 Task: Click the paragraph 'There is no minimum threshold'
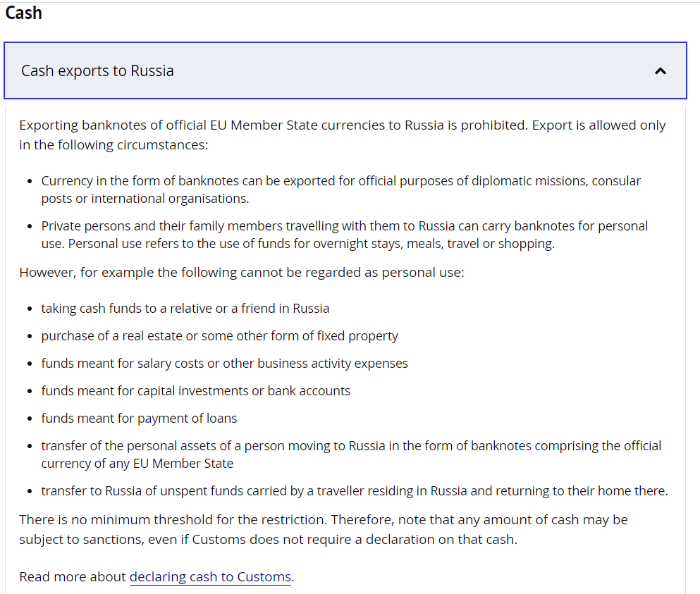click(324, 529)
